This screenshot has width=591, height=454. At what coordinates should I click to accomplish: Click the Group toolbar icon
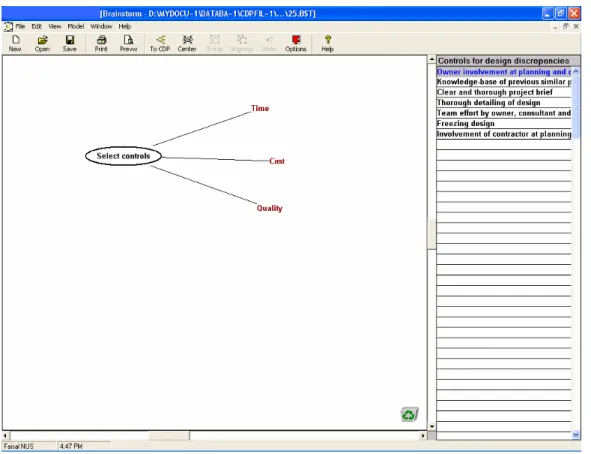[x=214, y=43]
